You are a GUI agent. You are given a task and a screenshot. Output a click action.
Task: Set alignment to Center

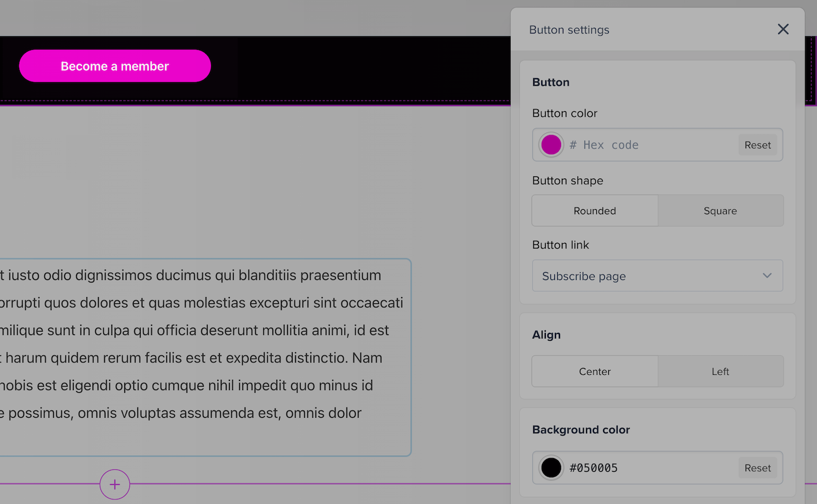tap(595, 372)
